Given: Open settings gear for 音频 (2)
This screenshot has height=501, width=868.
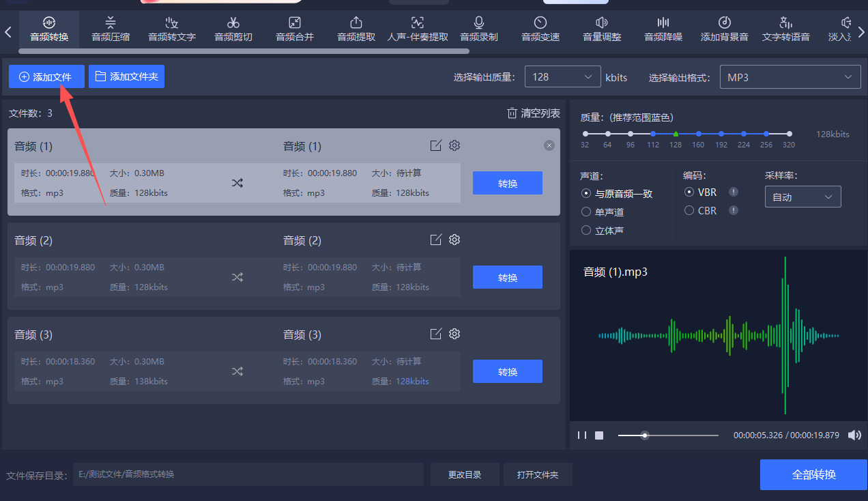Looking at the screenshot, I should 454,240.
